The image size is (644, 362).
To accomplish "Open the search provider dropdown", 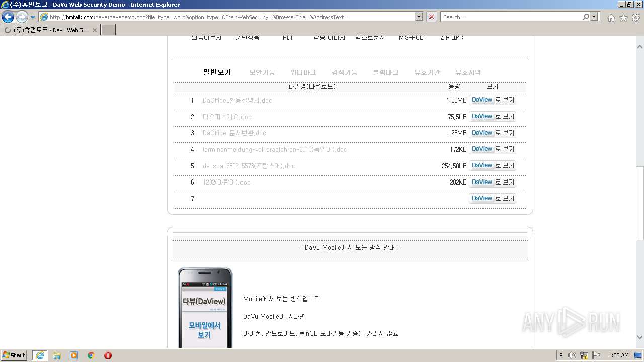I will coord(595,17).
